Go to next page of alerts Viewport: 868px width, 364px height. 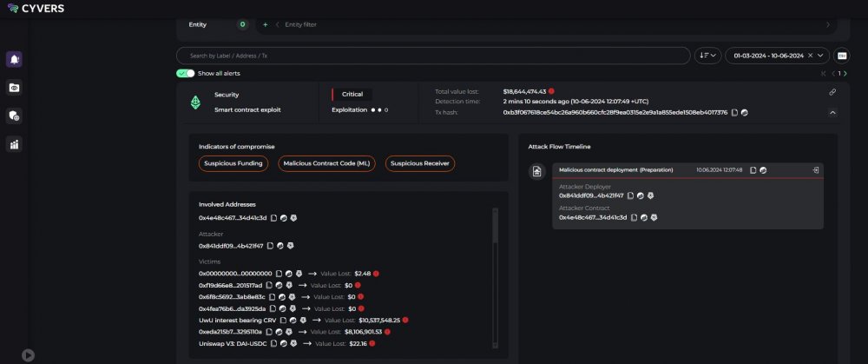coord(845,73)
